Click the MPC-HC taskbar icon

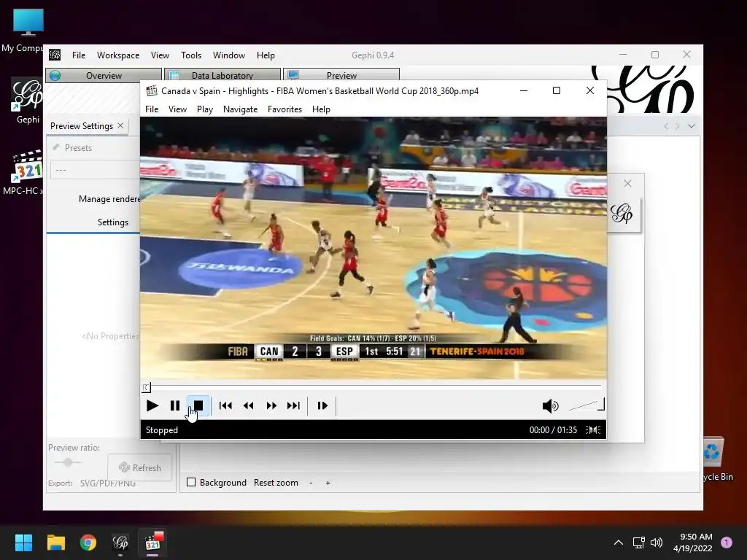click(x=152, y=542)
